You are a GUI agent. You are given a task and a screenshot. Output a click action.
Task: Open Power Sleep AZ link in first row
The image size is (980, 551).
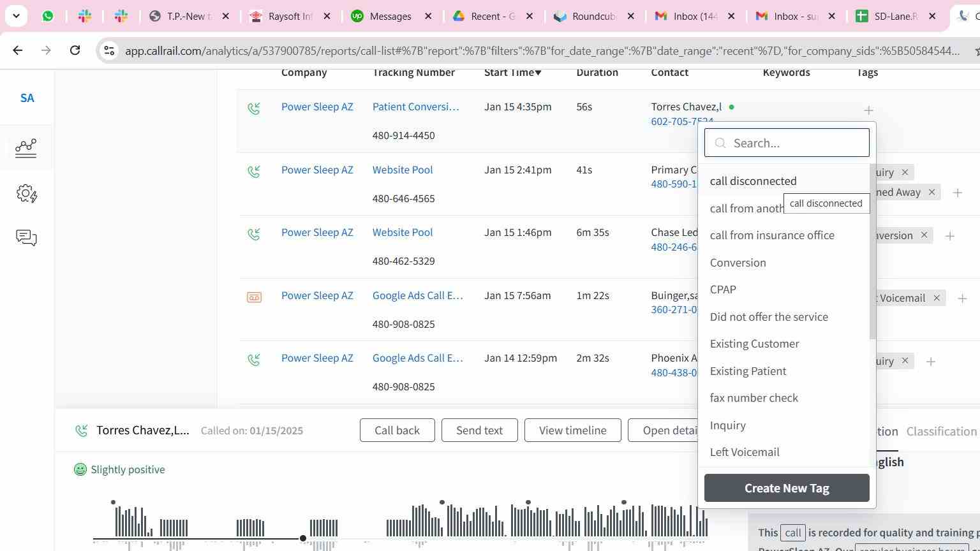click(317, 107)
